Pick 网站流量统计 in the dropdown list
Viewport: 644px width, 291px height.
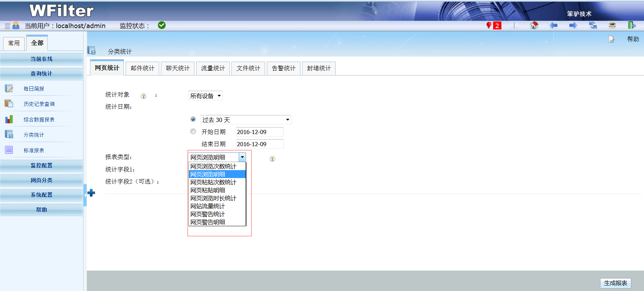208,206
